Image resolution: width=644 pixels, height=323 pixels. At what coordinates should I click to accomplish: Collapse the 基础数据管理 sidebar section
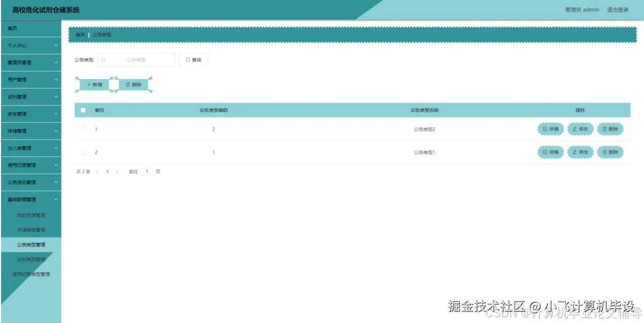tap(30, 199)
